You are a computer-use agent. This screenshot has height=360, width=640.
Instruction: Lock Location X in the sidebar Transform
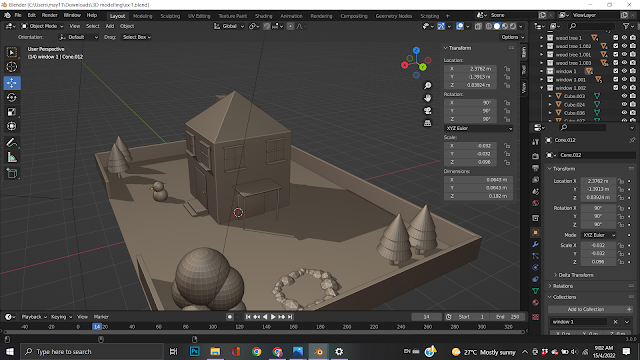point(507,69)
